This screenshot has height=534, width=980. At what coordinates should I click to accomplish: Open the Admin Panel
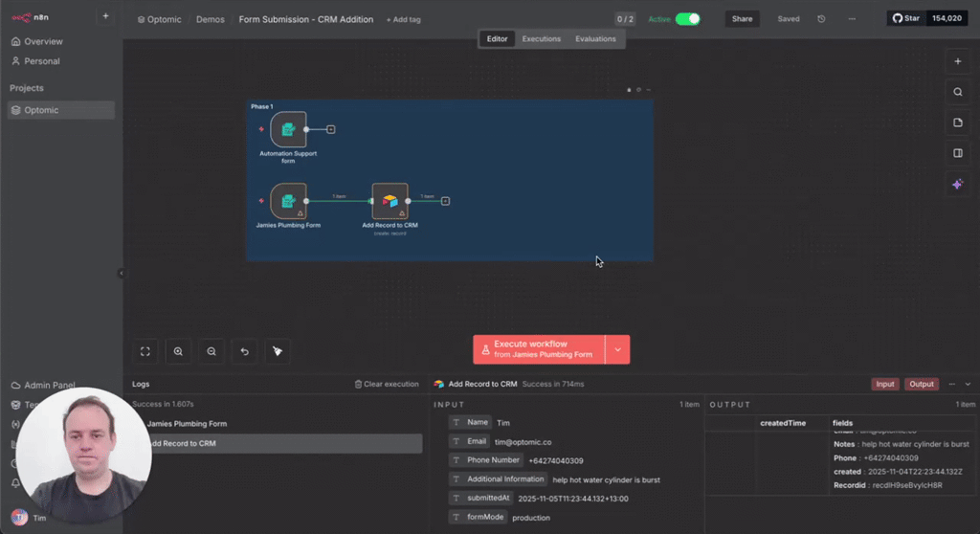(44, 385)
